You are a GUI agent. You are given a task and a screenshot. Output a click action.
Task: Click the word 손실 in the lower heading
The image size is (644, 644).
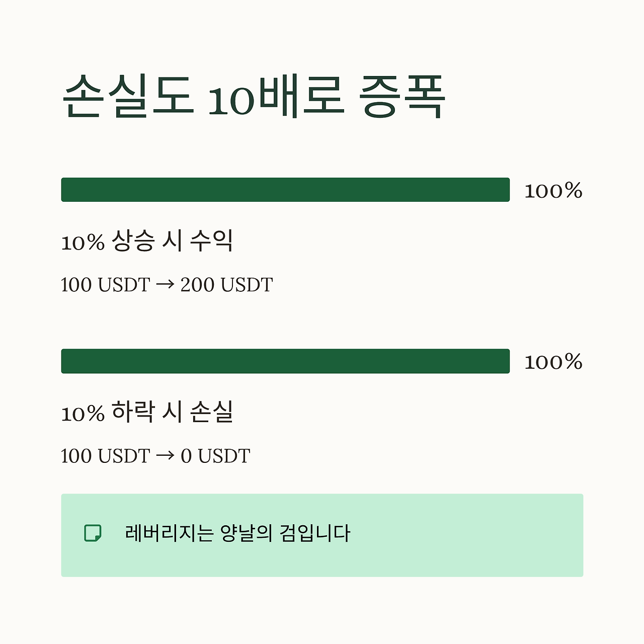pos(211,412)
